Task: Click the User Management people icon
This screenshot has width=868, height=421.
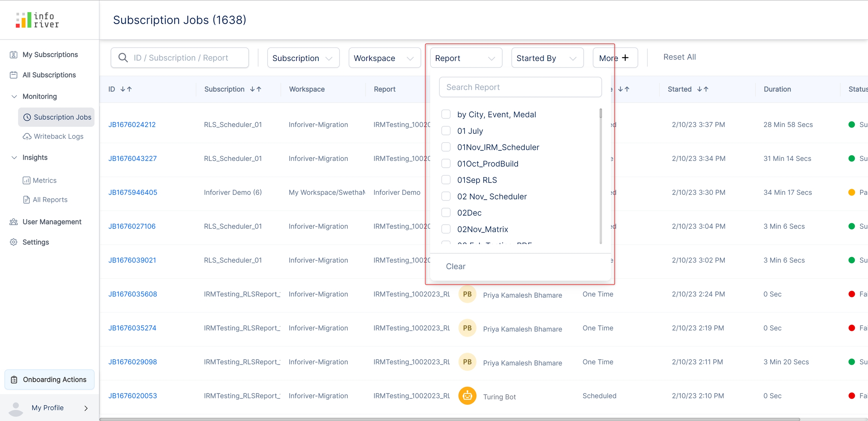Action: click(14, 222)
